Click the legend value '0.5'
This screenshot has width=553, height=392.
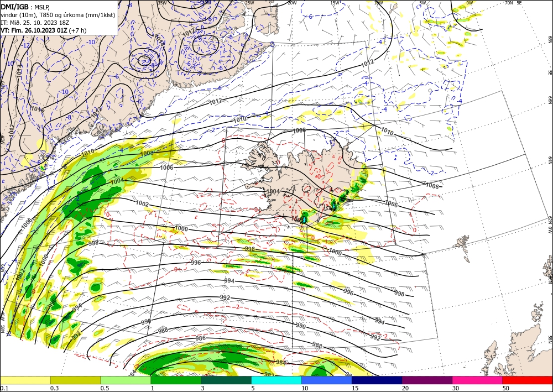click(105, 388)
